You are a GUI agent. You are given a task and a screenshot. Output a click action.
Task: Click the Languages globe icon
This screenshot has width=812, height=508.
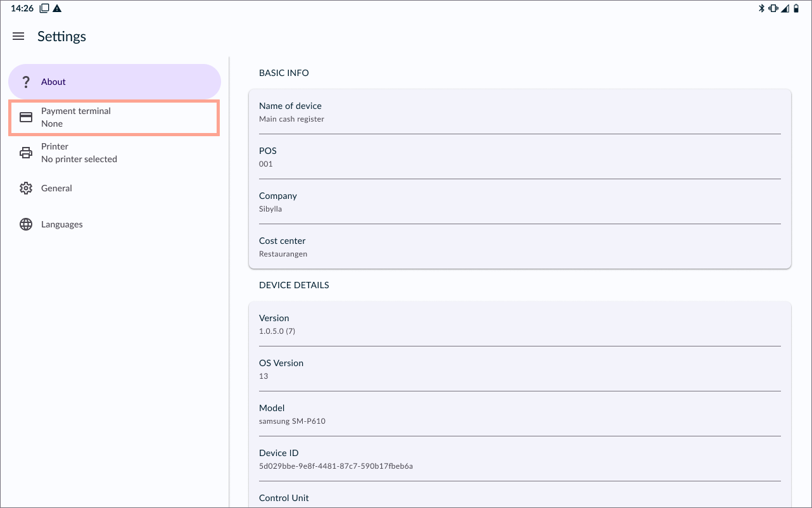coord(26,224)
